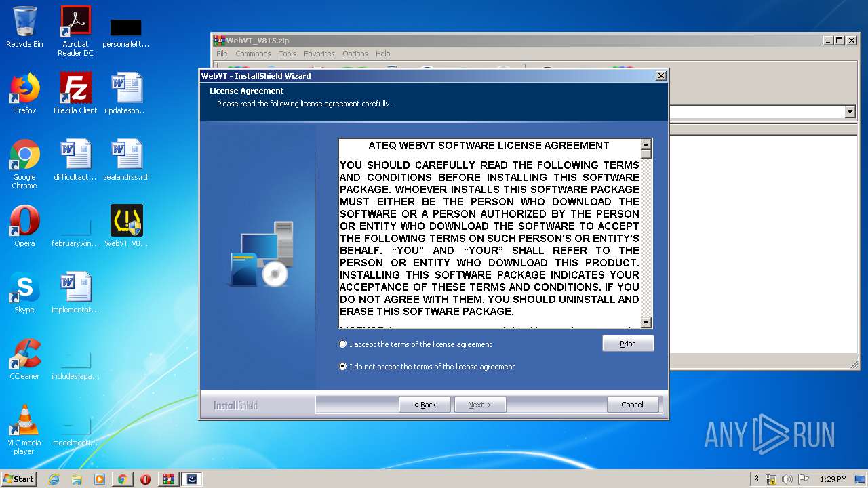Select the updatesho Word document icon
Viewport: 868px width, 488px height.
[x=126, y=94]
